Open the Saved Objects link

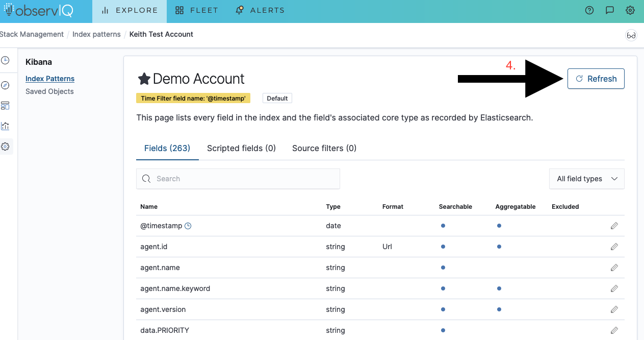pos(49,91)
